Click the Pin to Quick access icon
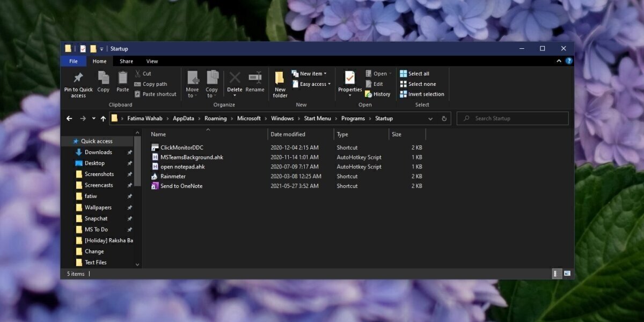This screenshot has height=322, width=644. point(78,78)
